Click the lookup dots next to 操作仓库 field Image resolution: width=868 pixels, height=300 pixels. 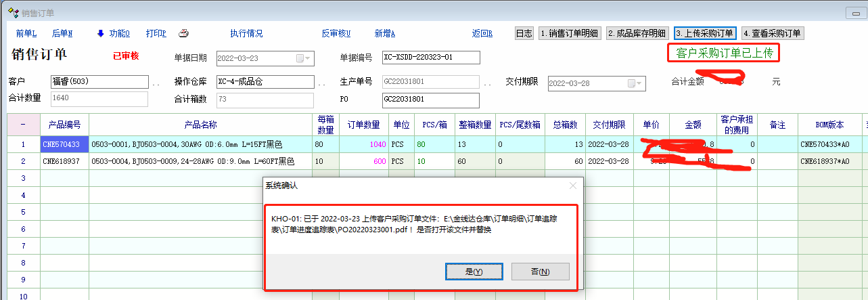pos(321,83)
